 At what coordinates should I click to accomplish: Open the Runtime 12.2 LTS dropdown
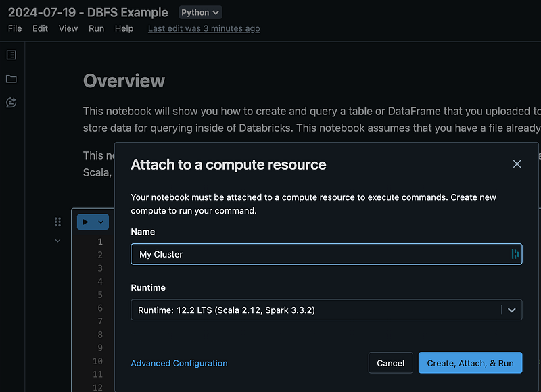(x=327, y=310)
